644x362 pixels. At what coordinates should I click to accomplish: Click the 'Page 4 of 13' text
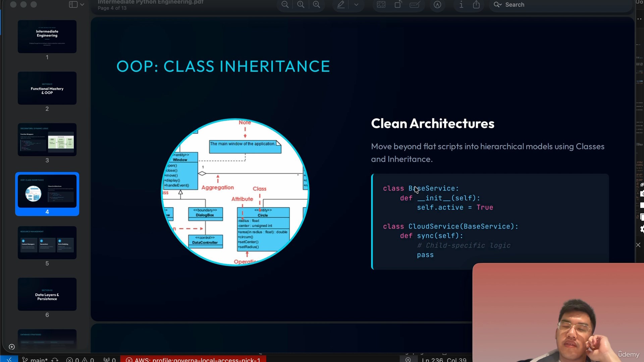(112, 8)
